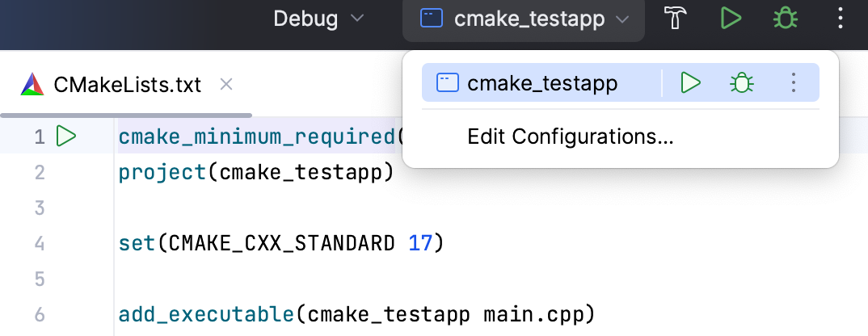Click the cmake_testapp run configuration dropdown

pos(524,19)
